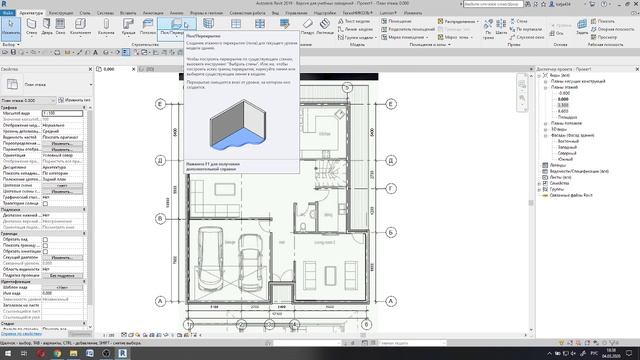The image size is (640, 360).
Task: Expand the Families (Семейства) tree node
Action: pyautogui.click(x=539, y=183)
